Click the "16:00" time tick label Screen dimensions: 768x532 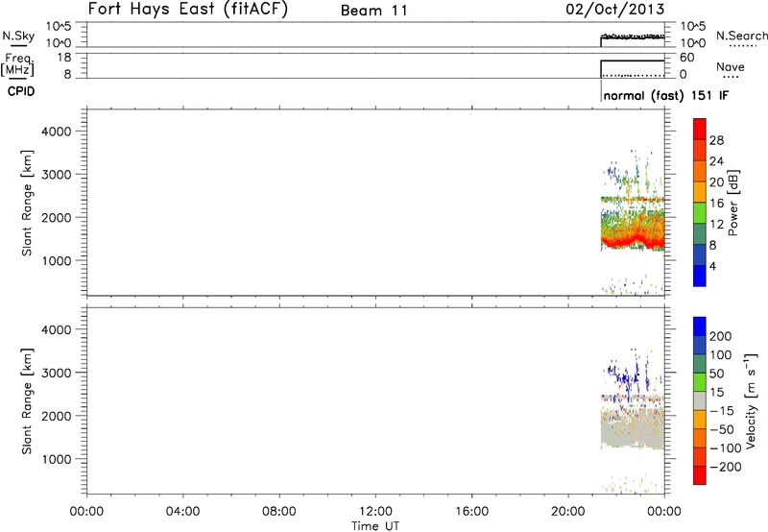click(471, 512)
